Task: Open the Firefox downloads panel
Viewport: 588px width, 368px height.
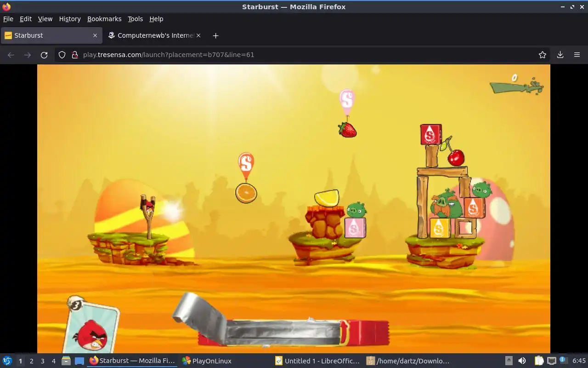Action: tap(560, 55)
